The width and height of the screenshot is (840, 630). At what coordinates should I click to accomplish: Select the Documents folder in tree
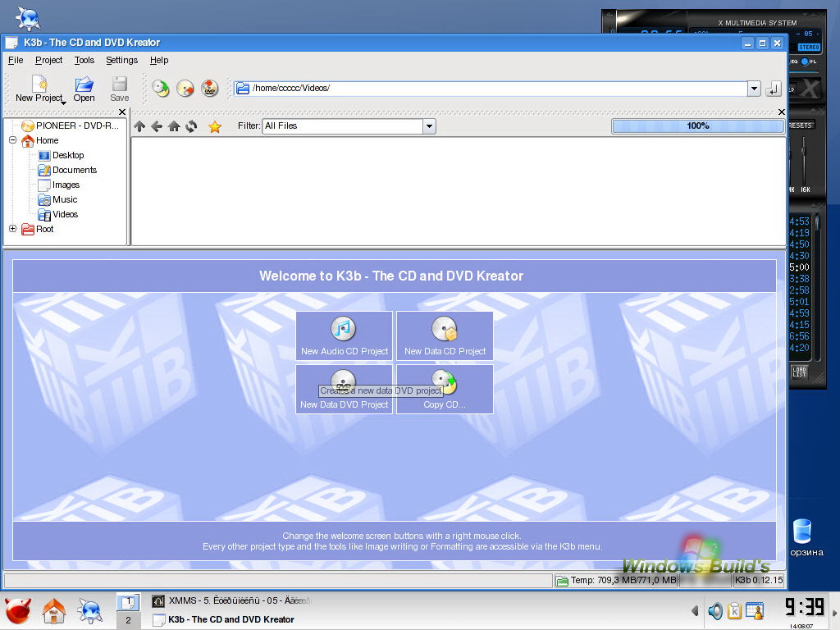pos(67,170)
